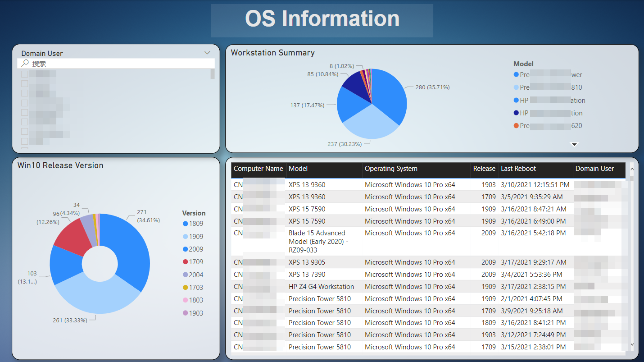Click the pink 1803 version legend marker
This screenshot has width=644, height=362.
click(186, 300)
